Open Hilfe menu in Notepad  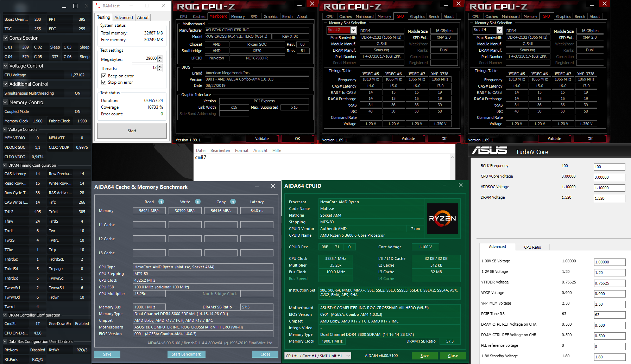pos(277,151)
